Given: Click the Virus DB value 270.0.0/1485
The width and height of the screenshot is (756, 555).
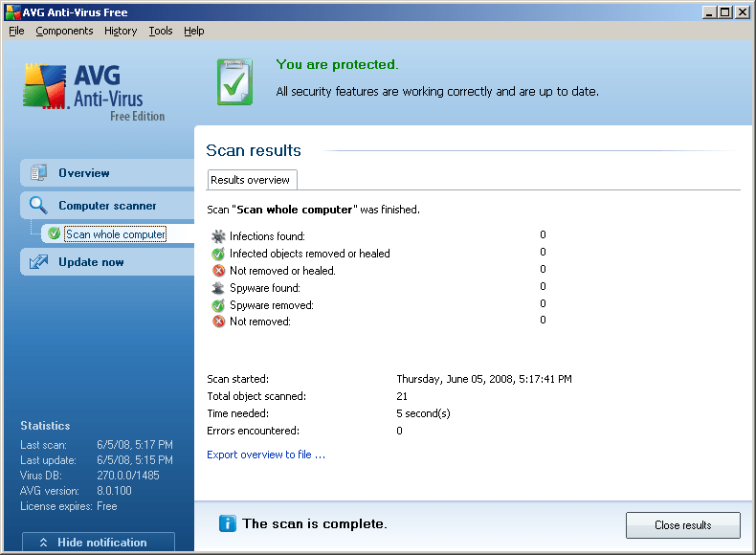Looking at the screenshot, I should coord(128,476).
